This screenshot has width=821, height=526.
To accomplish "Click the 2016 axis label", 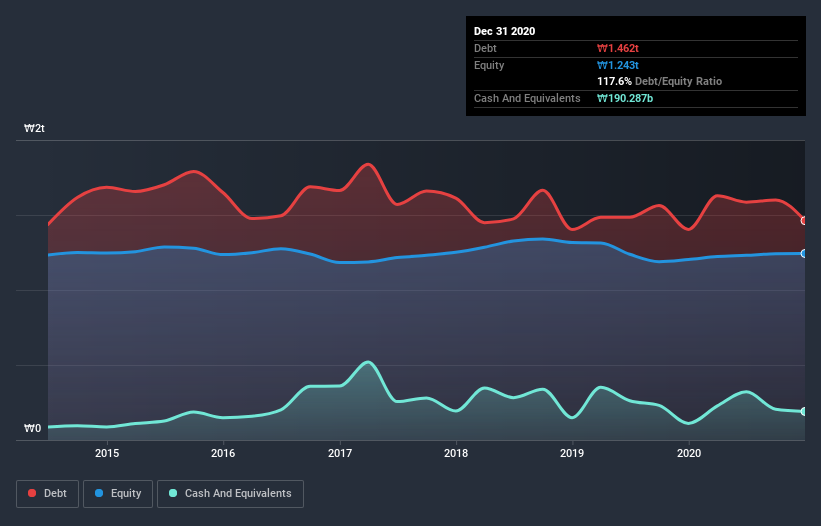I will click(223, 453).
